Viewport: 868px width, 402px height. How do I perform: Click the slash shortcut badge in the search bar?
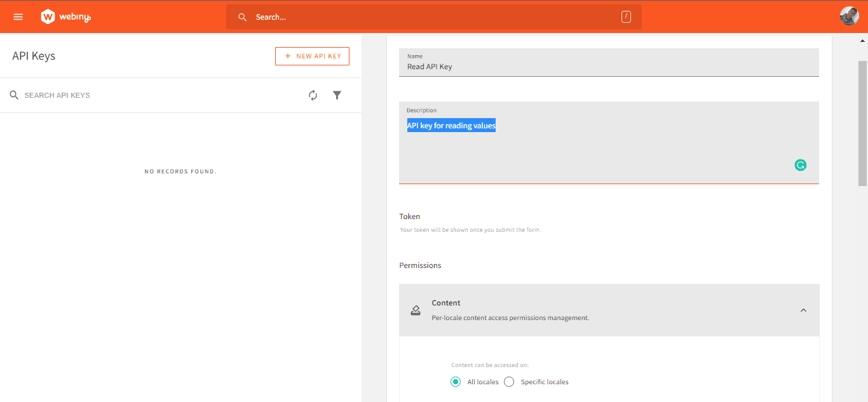(x=627, y=17)
